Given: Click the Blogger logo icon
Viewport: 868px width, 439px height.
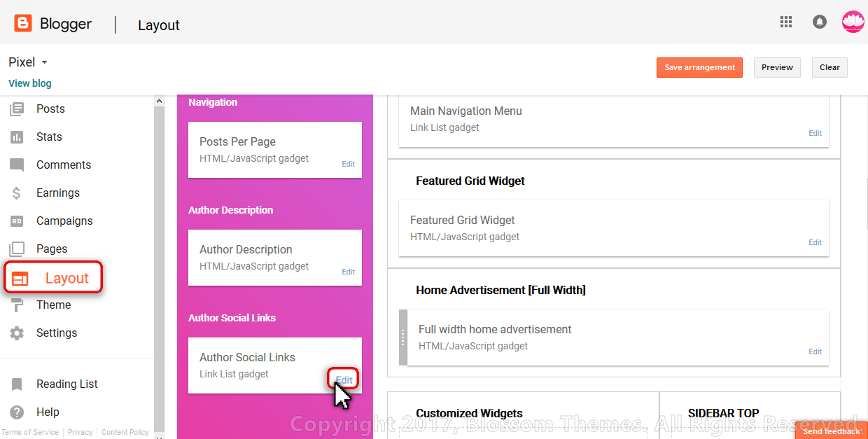Looking at the screenshot, I should [23, 24].
